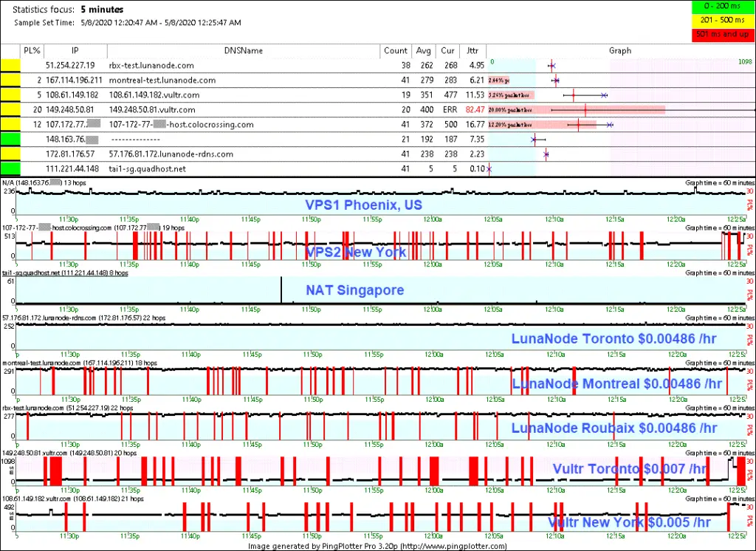Click the 20.00% packet loss bar
Screen dimensions: 756x551
577,110
